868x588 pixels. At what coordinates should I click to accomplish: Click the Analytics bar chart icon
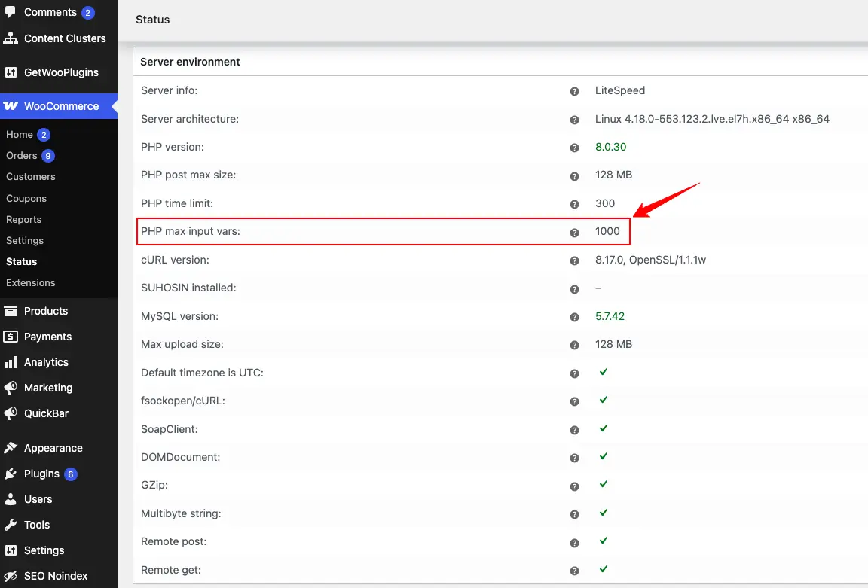click(x=11, y=362)
